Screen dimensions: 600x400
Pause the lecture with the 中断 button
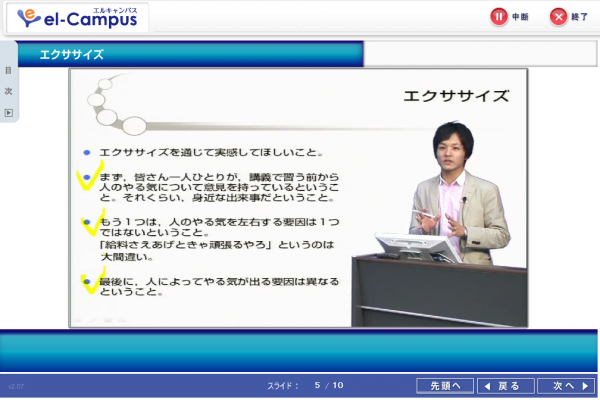coord(509,16)
